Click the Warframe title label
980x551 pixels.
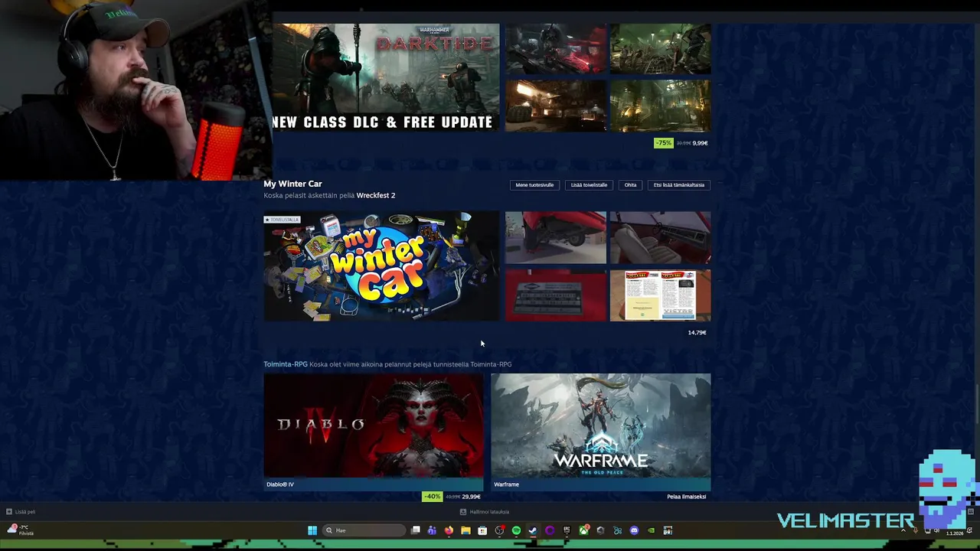tap(506, 484)
